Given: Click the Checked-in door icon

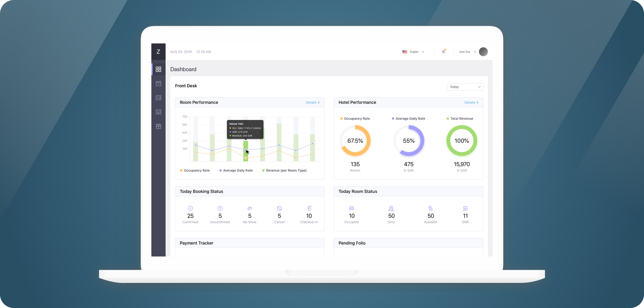Looking at the screenshot, I should click(x=309, y=208).
